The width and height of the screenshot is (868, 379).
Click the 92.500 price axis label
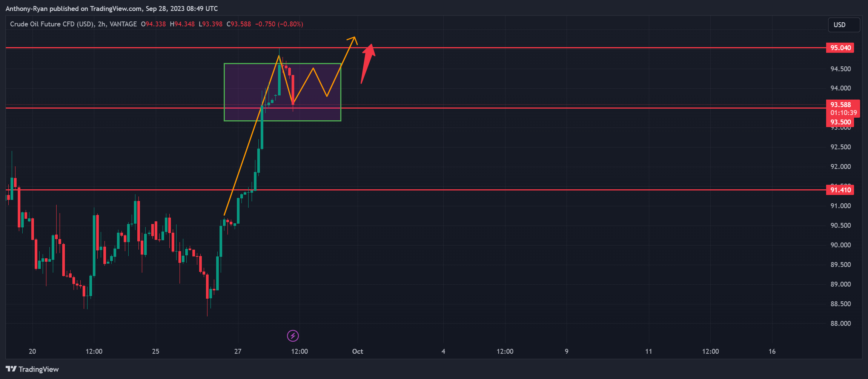tap(840, 147)
